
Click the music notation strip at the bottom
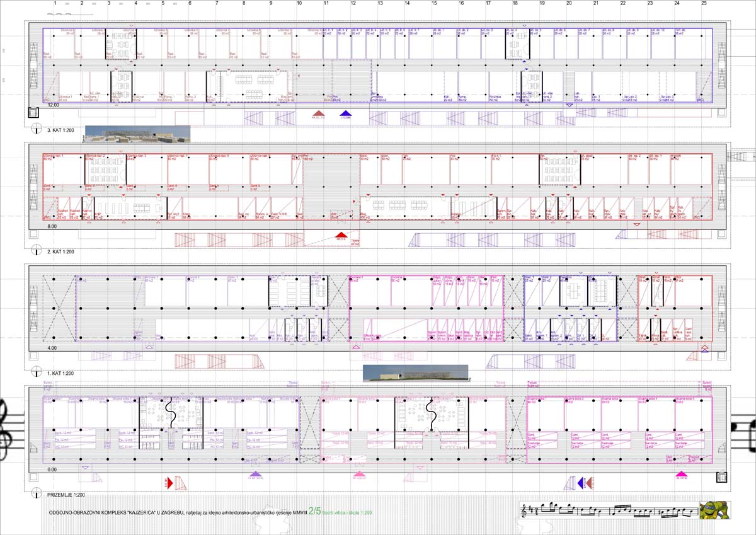[608, 510]
